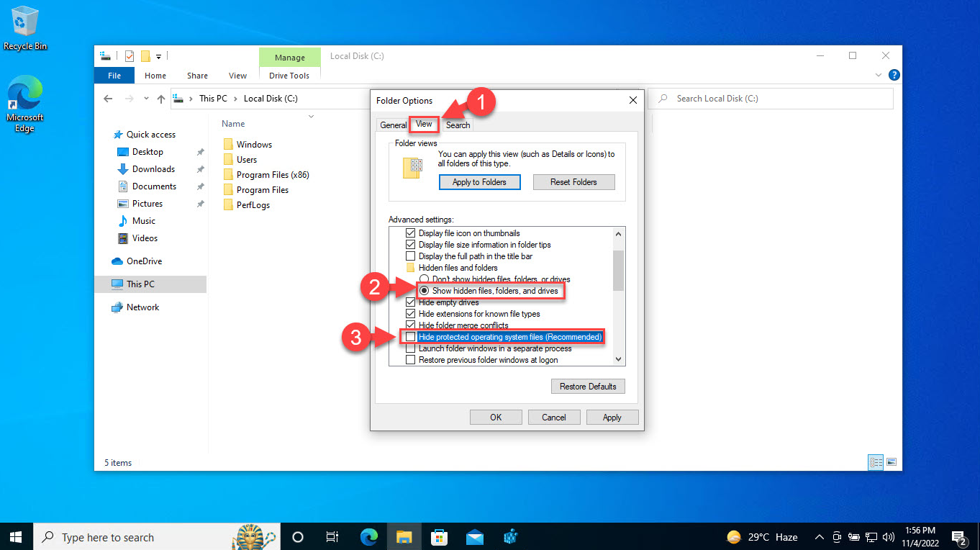Open the File Explorer help icon
Screen dimensions: 980x550
894,75
